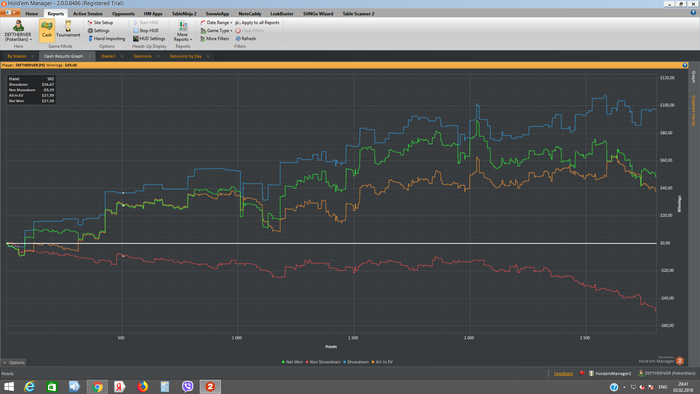
Task: Open the Graphed Hands side panel tab
Action: point(693,110)
